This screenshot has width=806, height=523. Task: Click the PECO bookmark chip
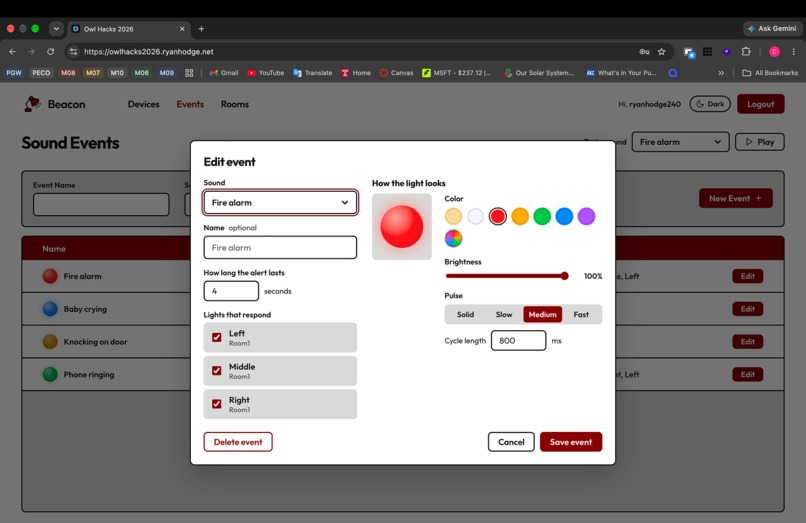(41, 73)
